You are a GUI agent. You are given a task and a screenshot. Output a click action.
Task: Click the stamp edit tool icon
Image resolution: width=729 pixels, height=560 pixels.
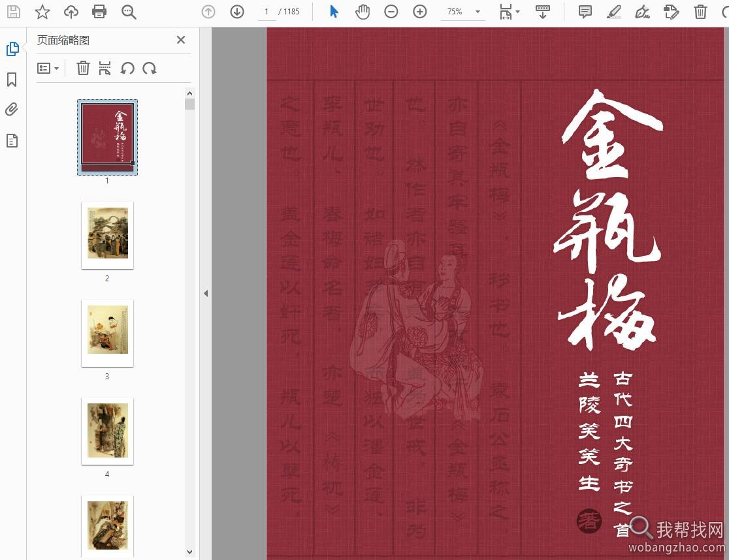coord(671,12)
